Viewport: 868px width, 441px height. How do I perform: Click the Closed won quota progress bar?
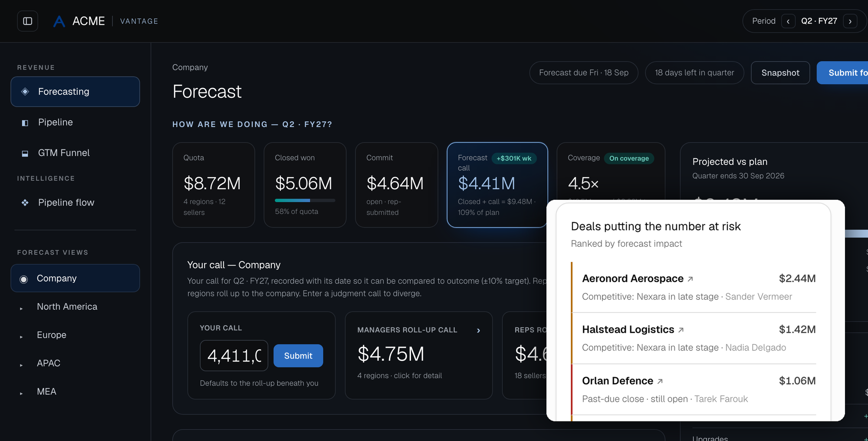pyautogui.click(x=305, y=200)
